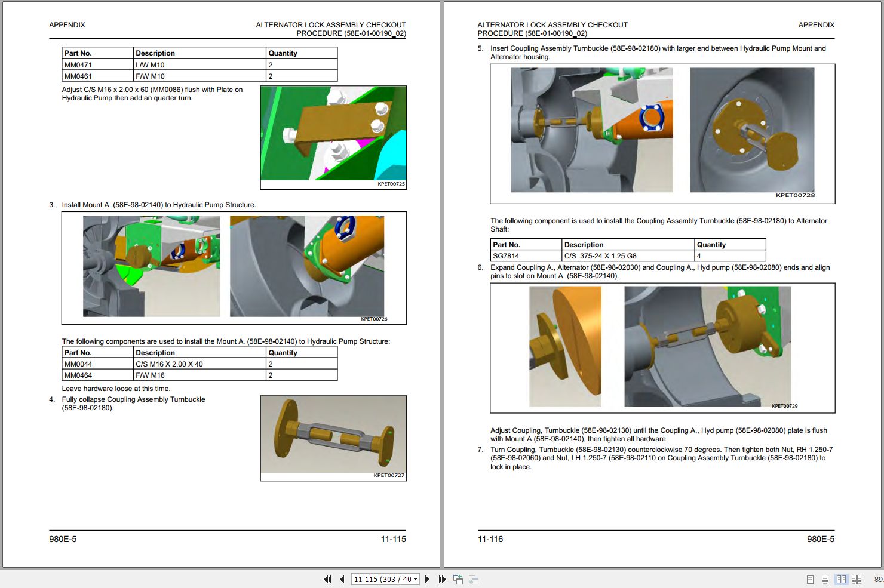Click step 6 Expand Coupling A text
This screenshot has height=588, width=884.
coord(660,272)
